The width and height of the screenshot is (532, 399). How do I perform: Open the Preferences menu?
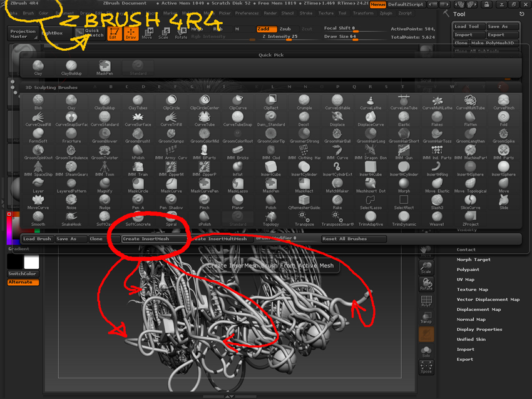tap(246, 12)
